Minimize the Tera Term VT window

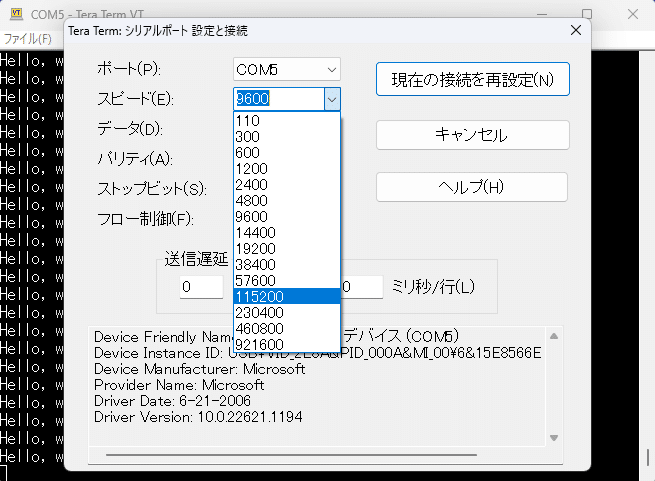(542, 14)
